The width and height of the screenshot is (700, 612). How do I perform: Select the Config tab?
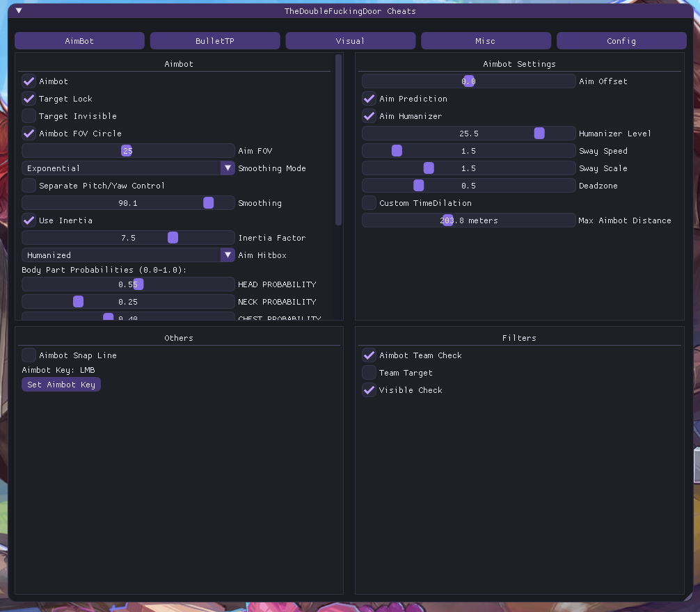pos(621,41)
